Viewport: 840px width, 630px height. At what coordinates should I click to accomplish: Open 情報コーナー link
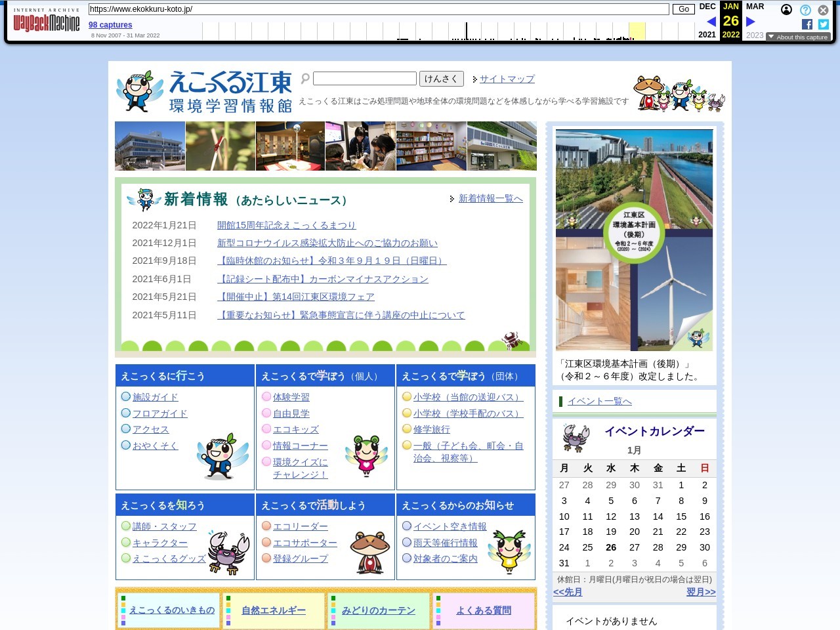pos(301,446)
